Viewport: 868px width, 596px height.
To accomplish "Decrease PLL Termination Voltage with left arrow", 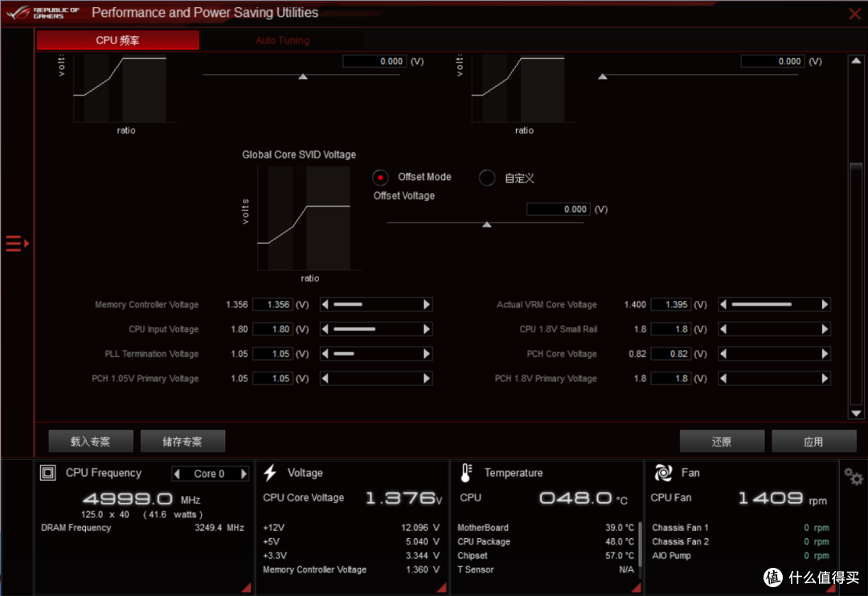I will pyautogui.click(x=325, y=353).
